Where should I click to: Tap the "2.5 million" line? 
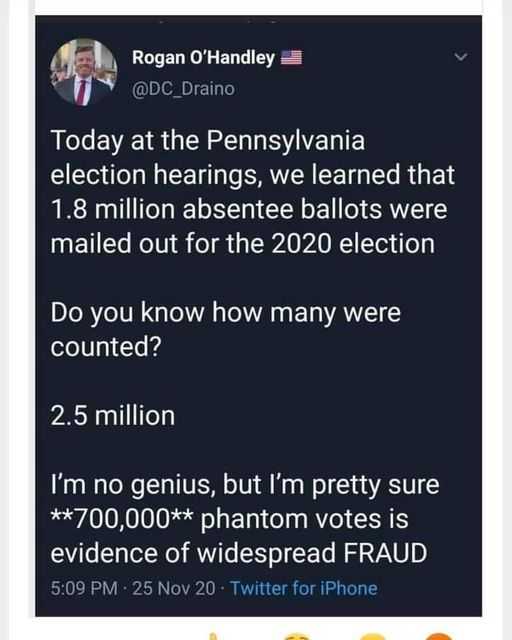[113, 416]
